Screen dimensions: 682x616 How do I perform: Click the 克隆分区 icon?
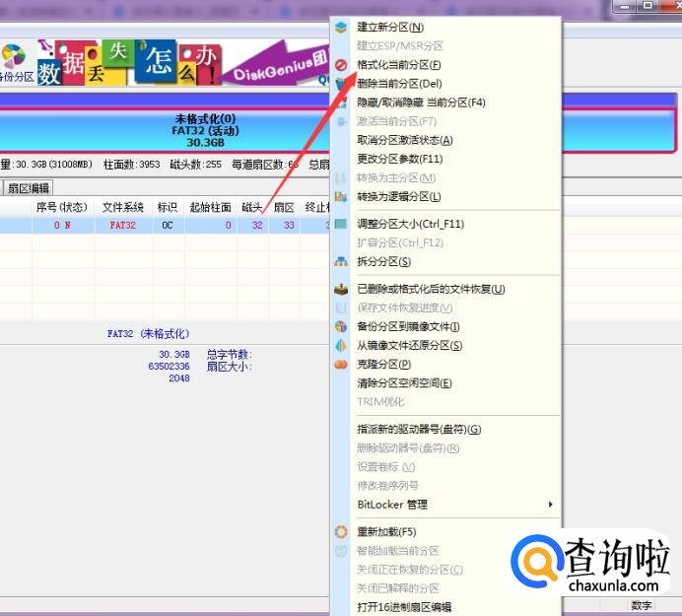(341, 365)
